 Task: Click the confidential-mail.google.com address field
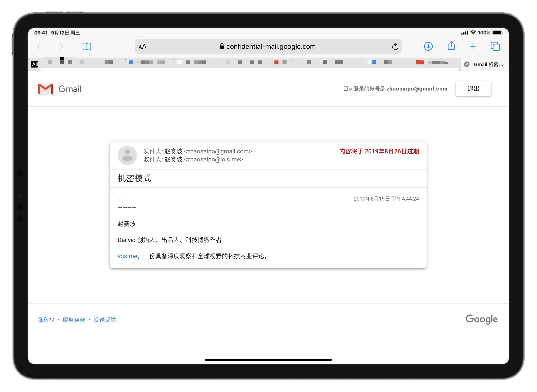click(268, 47)
